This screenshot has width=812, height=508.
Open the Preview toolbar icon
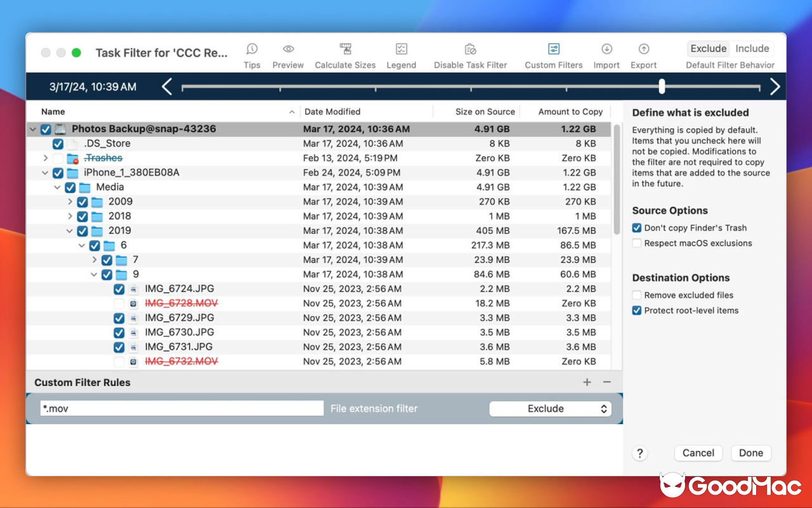[288, 48]
